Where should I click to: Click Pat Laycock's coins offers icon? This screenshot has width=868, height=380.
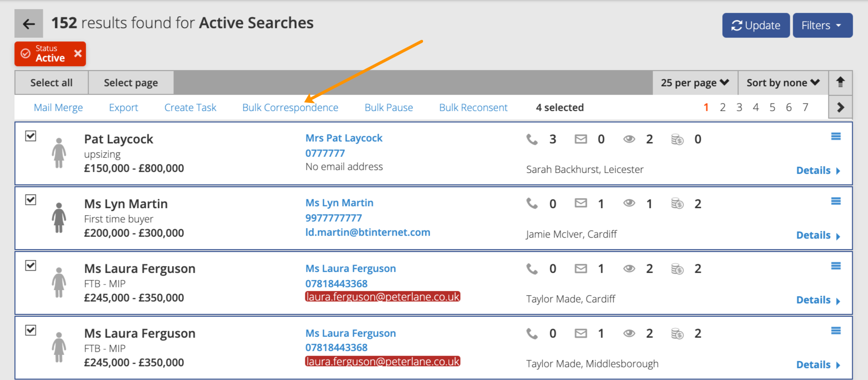(x=677, y=139)
